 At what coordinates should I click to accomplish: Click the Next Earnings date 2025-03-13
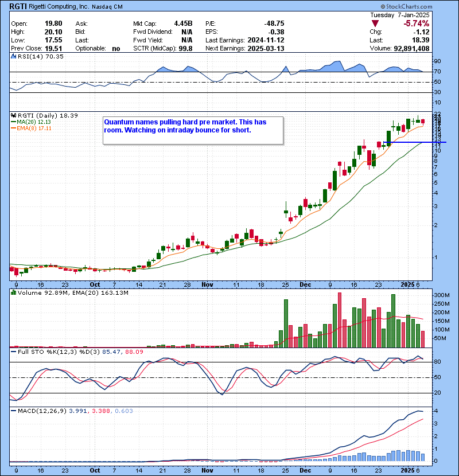coord(266,49)
